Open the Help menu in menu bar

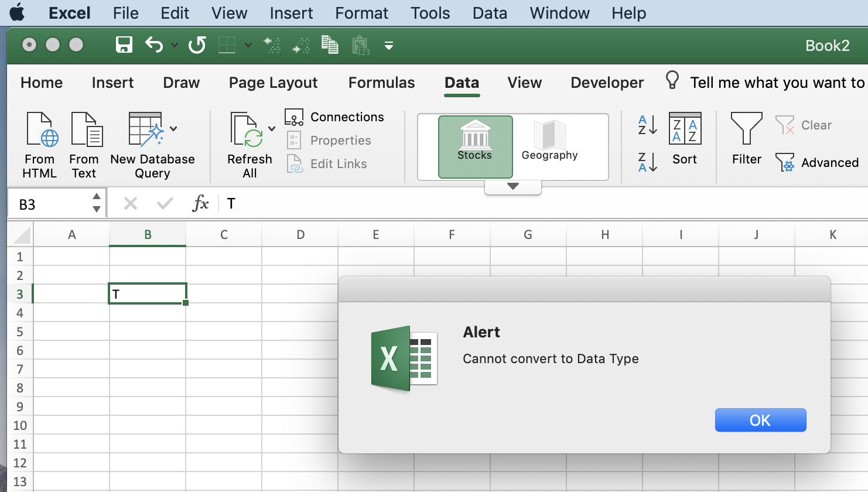[629, 13]
